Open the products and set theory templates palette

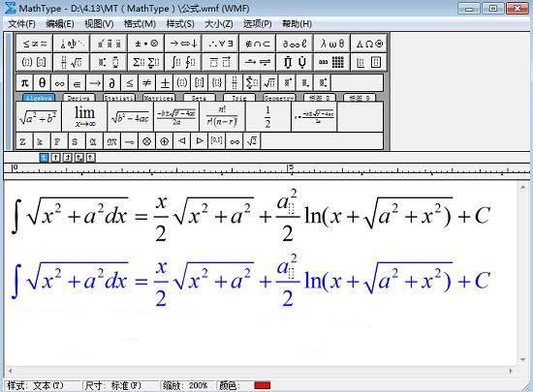coord(295,62)
